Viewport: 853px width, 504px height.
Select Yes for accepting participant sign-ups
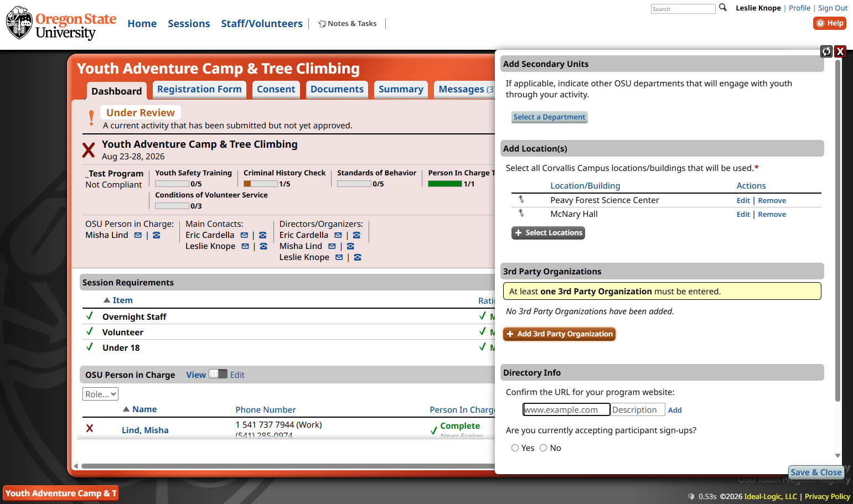pyautogui.click(x=515, y=448)
